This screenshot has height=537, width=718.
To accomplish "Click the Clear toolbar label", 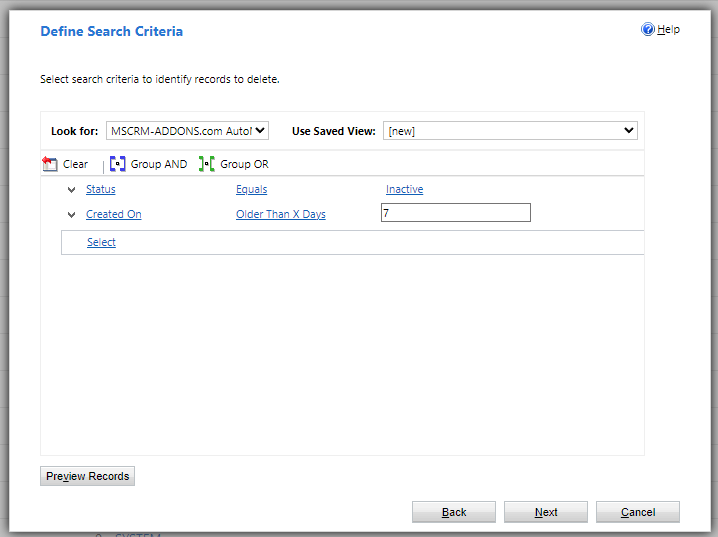I will coord(75,164).
